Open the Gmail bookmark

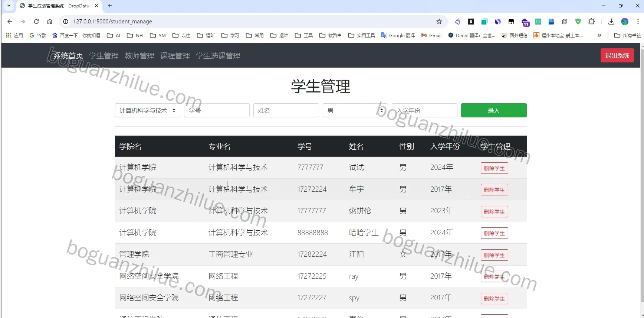point(431,35)
